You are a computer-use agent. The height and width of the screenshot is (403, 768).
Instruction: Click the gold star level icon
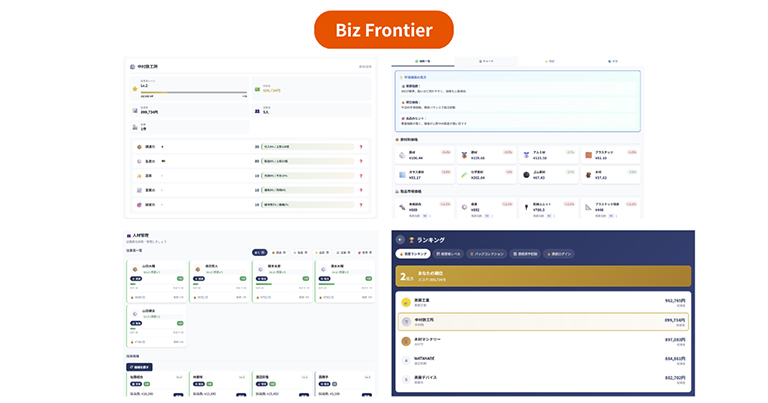tap(135, 88)
